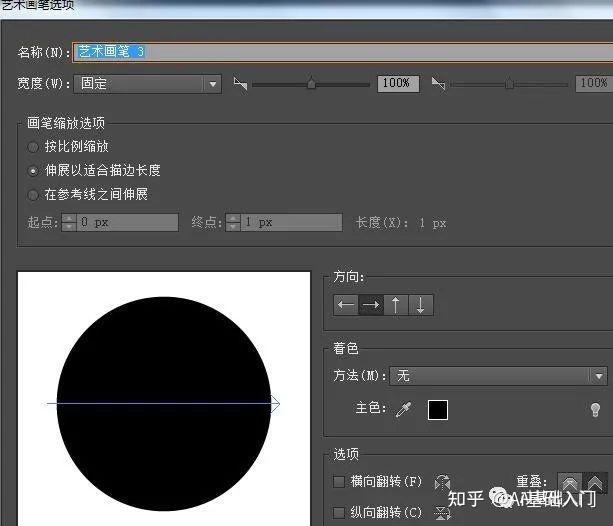613x526 pixels.
Task: Click the 方向: section label
Action: click(348, 277)
